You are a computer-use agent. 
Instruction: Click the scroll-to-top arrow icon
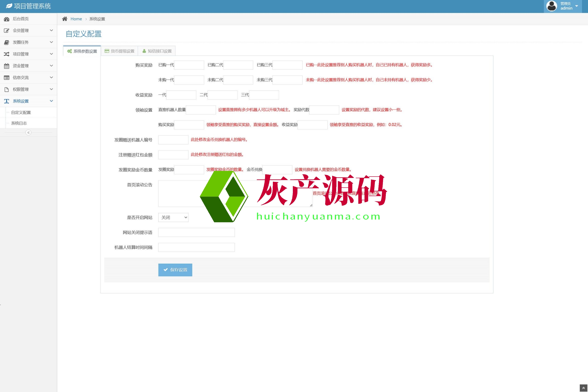coord(583,388)
